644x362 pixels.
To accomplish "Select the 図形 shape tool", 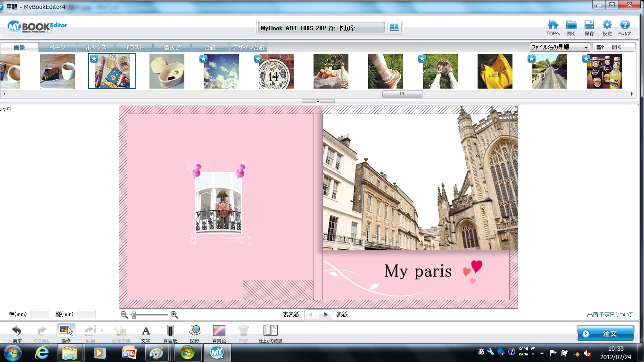I will 195,331.
